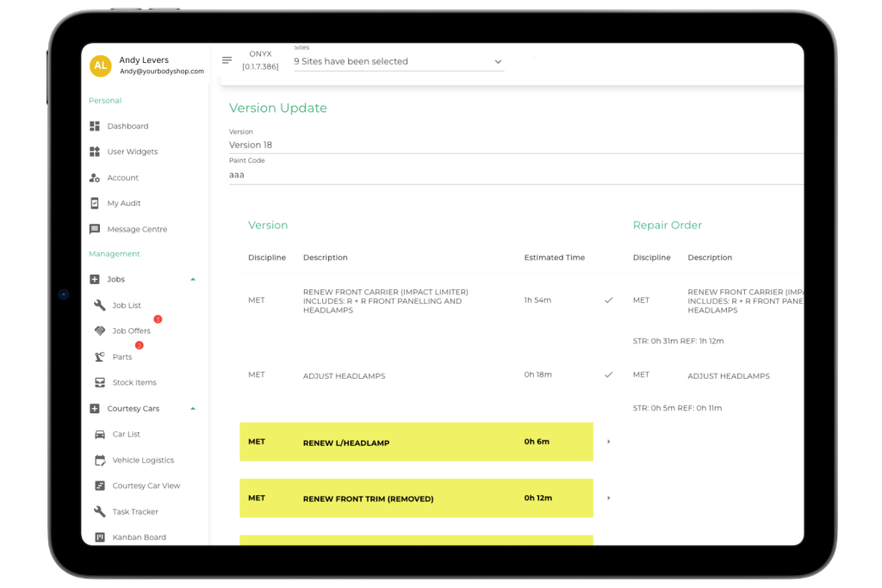The height and width of the screenshot is (588, 882).
Task: Click the Courtesy Cars plus-box icon
Action: [x=95, y=409]
